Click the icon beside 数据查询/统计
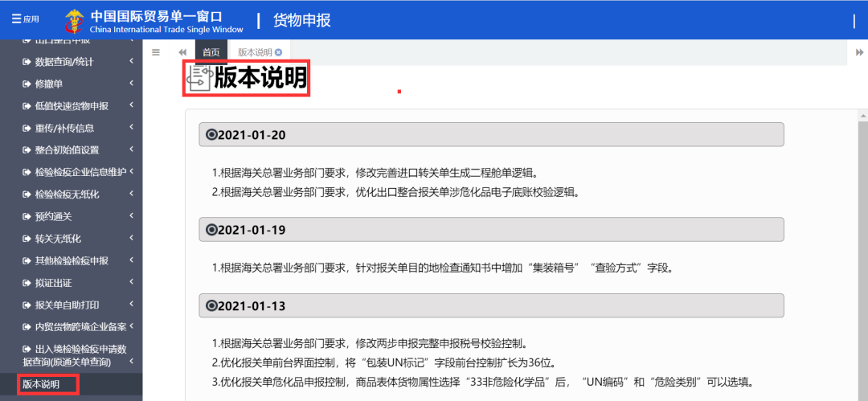Viewport: 868px width, 401px height. 26,62
